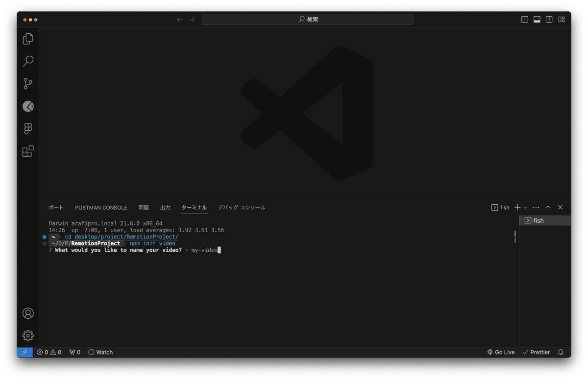Switch to the 問題 tab
This screenshot has height=380, width=588.
144,208
